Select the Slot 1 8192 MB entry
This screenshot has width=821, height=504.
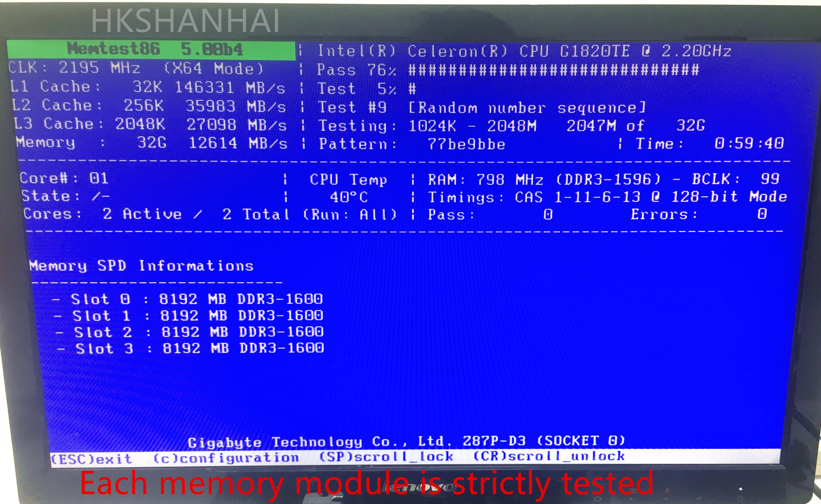coord(188,315)
